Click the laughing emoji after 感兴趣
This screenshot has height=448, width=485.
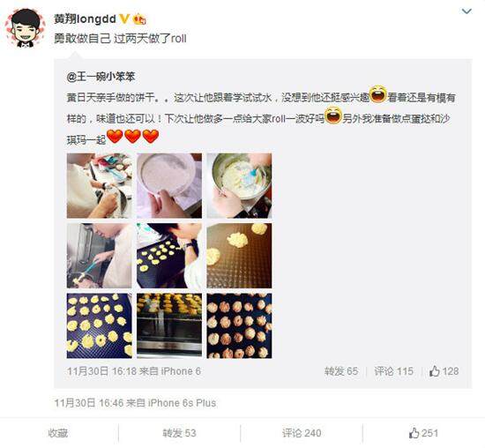(378, 94)
